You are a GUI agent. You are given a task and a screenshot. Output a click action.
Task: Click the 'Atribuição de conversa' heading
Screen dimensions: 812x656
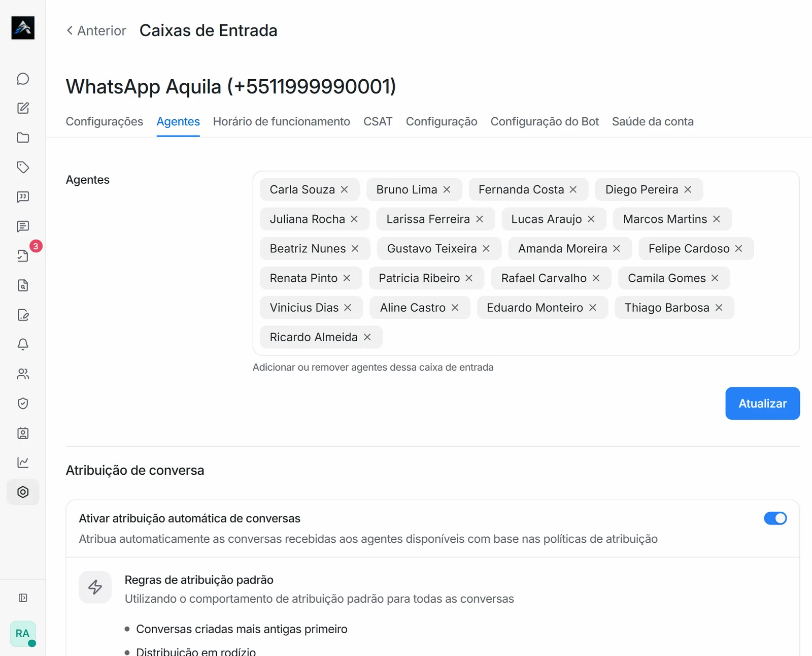(x=135, y=470)
